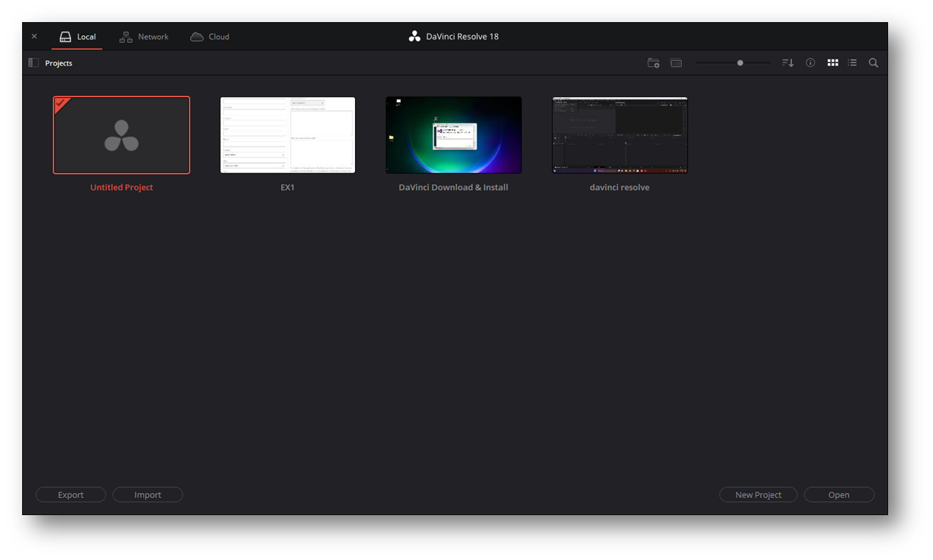The image size is (933, 560).
Task: Click the Network storage icon
Action: tap(126, 36)
